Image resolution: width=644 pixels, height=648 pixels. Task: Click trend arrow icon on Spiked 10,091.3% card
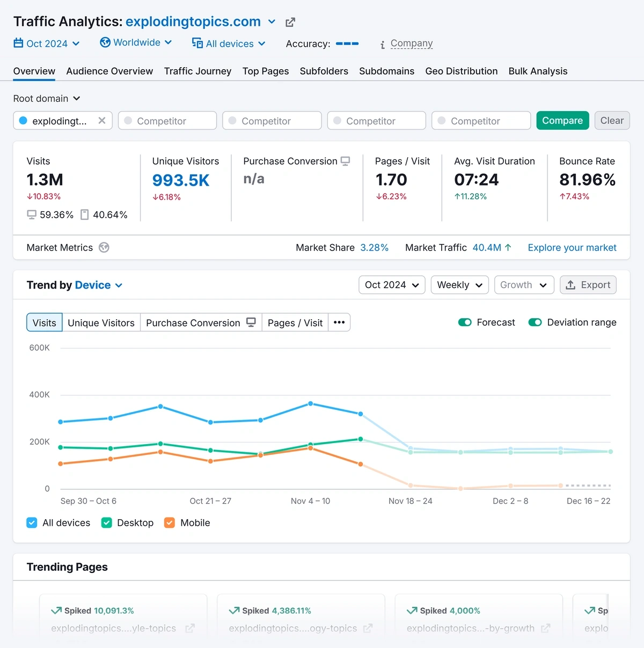click(x=56, y=610)
